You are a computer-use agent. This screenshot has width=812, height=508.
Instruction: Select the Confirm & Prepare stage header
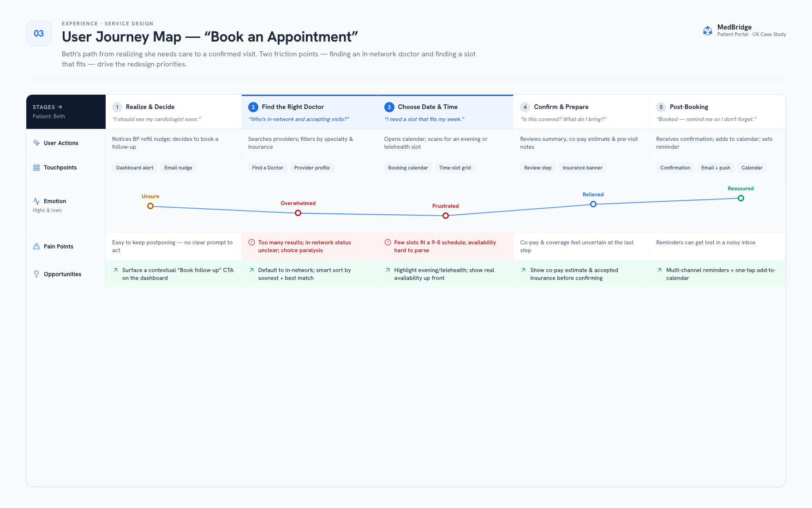(x=581, y=112)
